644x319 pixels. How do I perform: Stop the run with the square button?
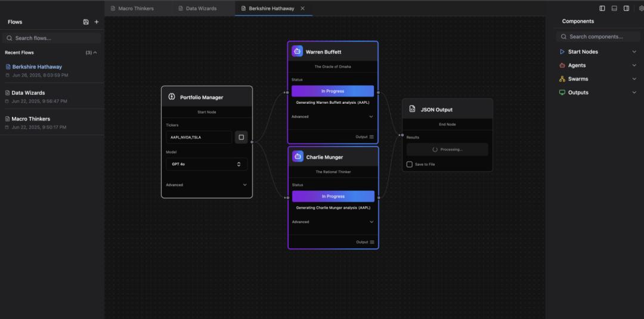pyautogui.click(x=241, y=137)
